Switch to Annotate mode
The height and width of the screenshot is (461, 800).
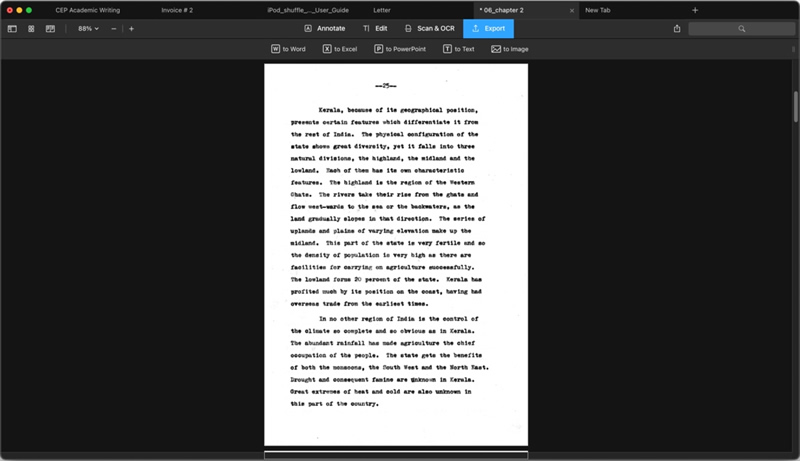pos(324,29)
